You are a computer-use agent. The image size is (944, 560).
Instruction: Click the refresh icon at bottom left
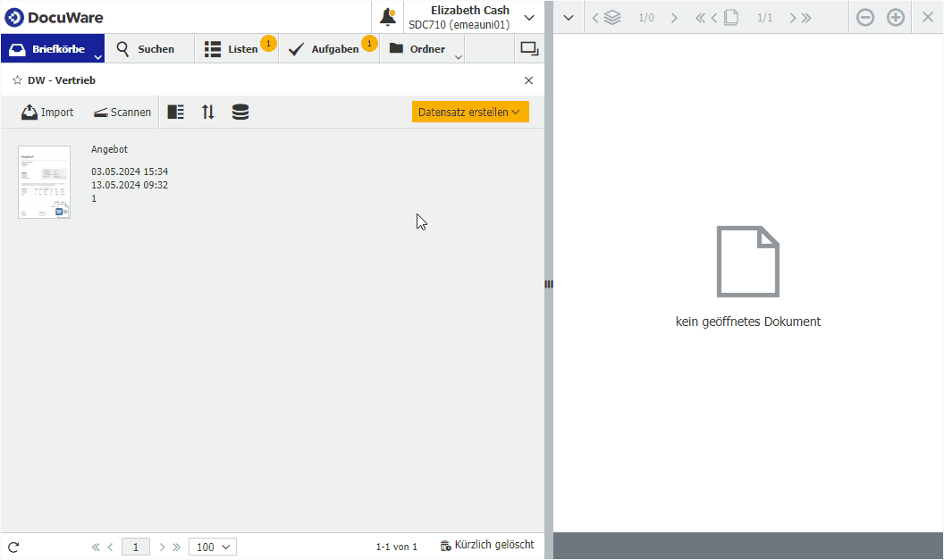click(x=13, y=547)
